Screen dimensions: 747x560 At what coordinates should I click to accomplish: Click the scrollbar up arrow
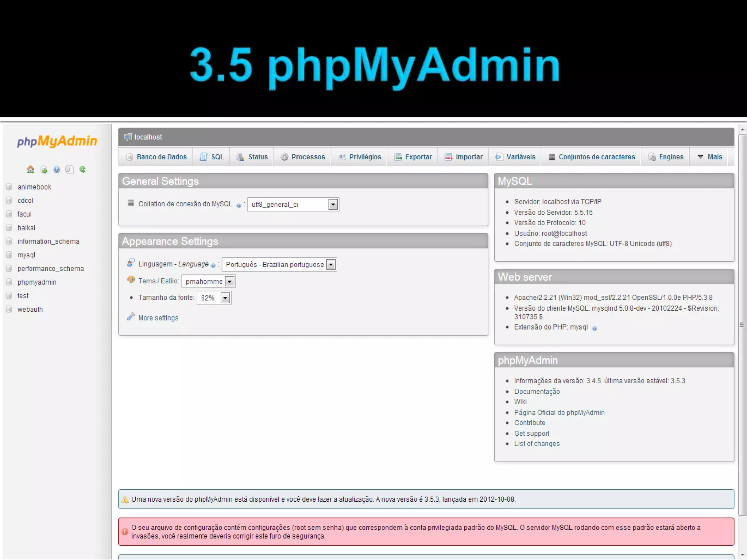click(742, 129)
